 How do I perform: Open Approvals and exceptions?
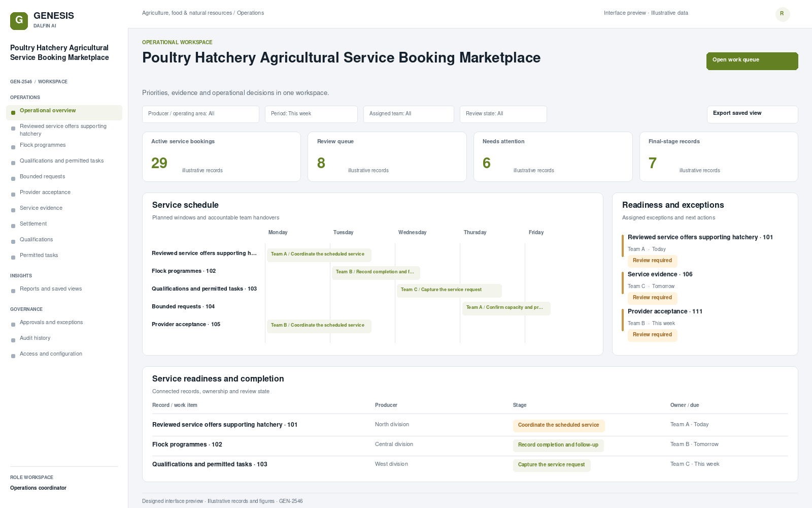[x=51, y=323]
